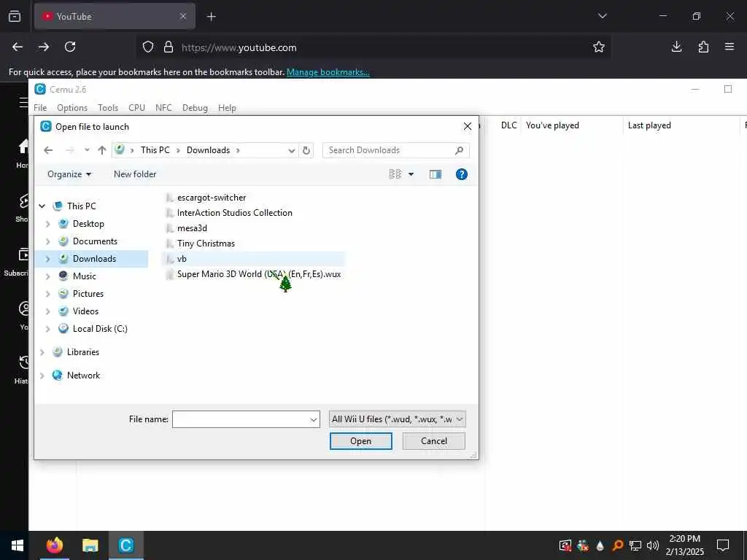Open the taskbar volume icon
This screenshot has height=560, width=747.
(653, 545)
